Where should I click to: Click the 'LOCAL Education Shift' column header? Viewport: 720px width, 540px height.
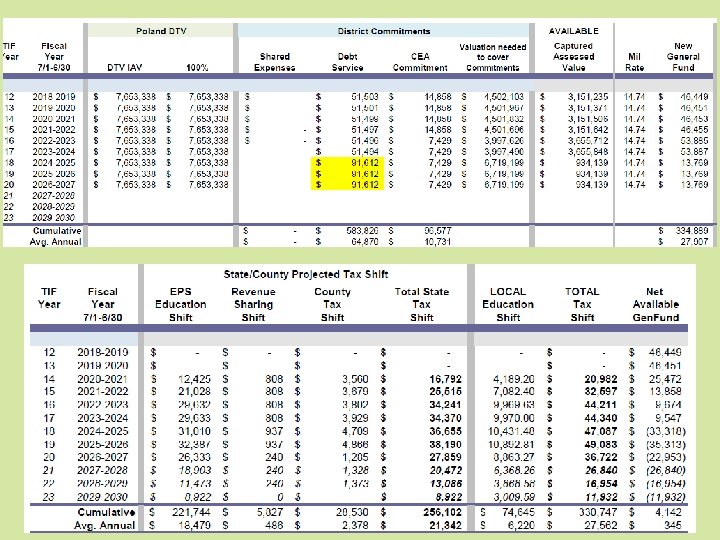[508, 304]
